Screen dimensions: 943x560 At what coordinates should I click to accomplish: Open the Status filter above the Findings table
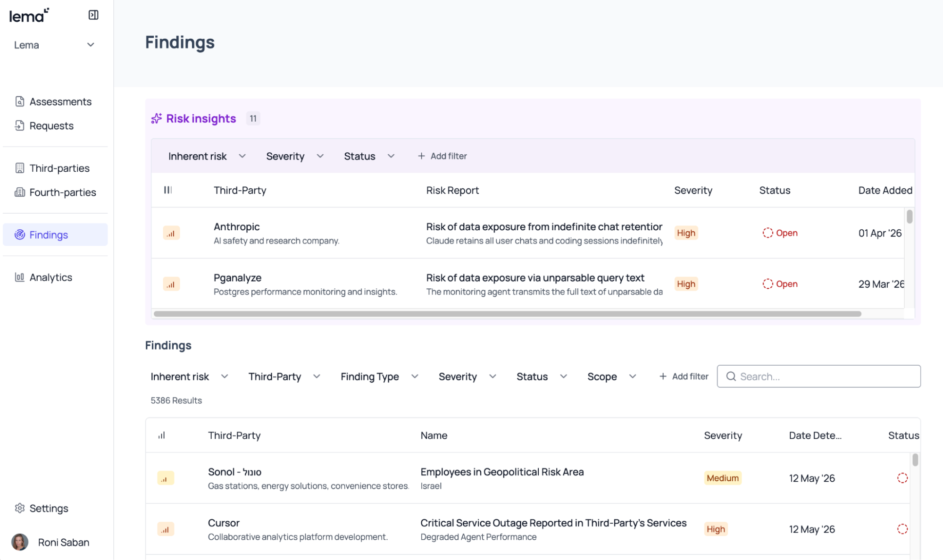pos(542,376)
